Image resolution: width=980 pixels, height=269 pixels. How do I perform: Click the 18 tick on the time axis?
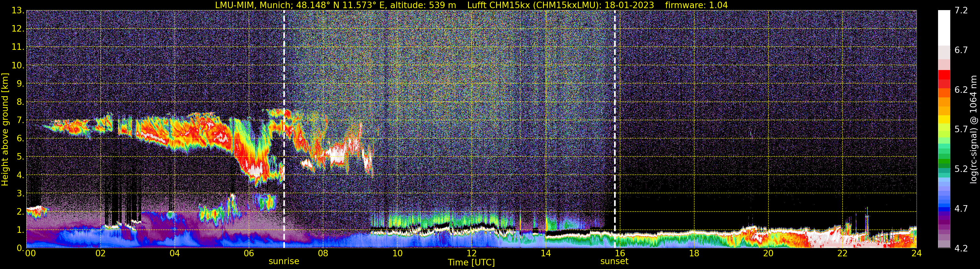tap(694, 254)
